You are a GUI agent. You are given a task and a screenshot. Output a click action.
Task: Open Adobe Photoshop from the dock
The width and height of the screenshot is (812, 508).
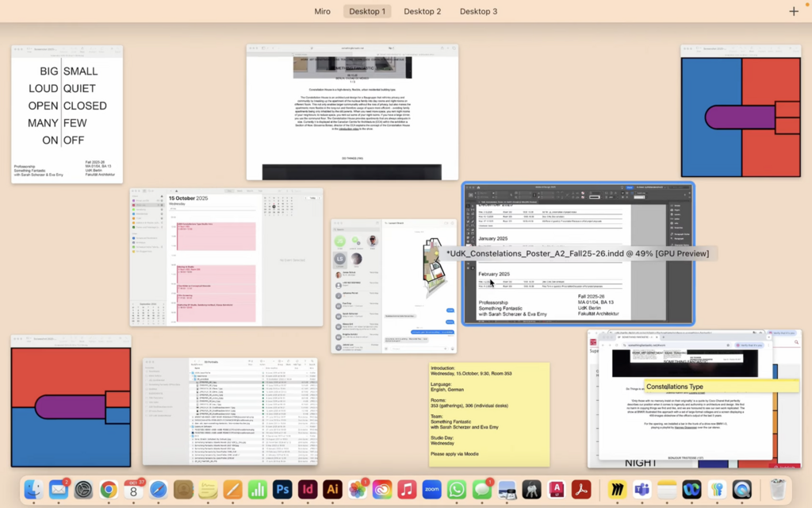click(282, 490)
